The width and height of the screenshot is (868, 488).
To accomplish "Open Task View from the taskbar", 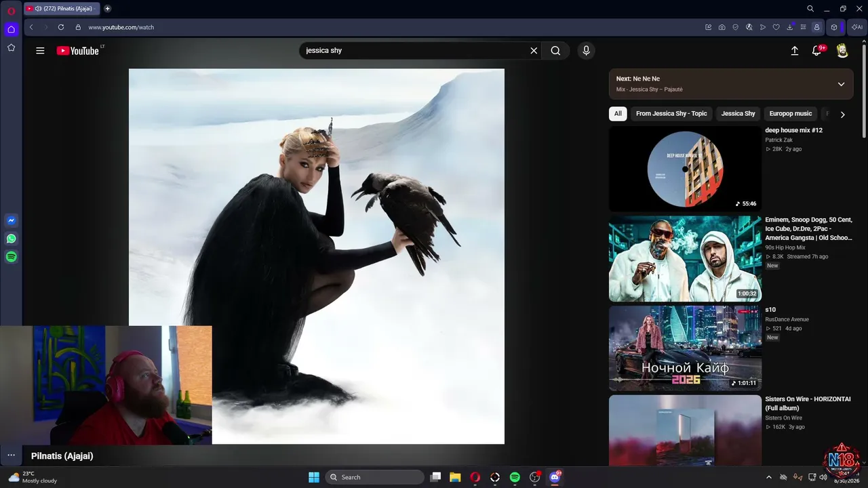I will 436,477.
